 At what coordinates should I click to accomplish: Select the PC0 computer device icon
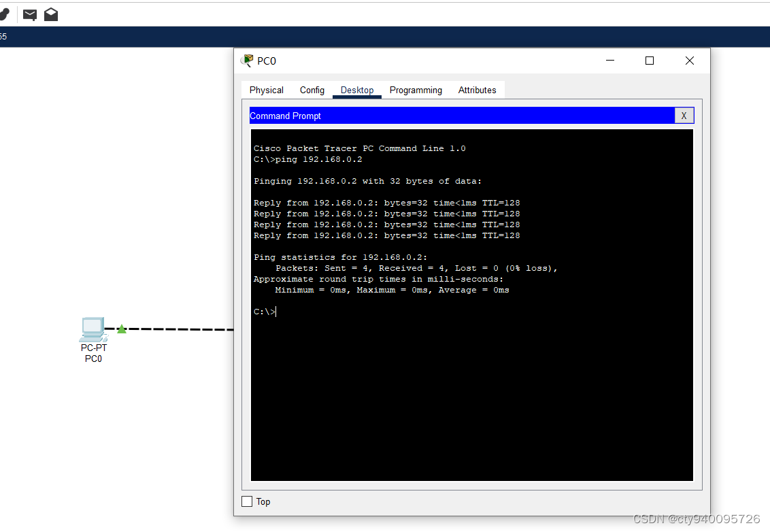coord(93,329)
